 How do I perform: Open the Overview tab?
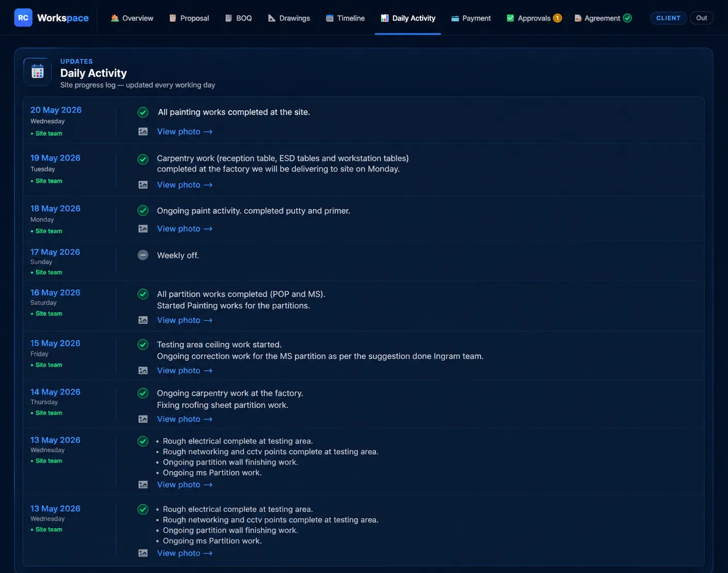click(x=132, y=18)
